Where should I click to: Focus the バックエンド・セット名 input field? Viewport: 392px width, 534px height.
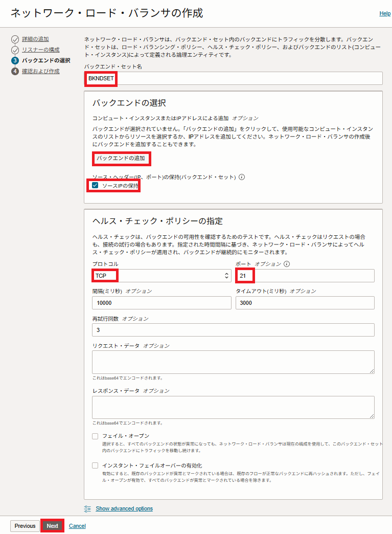coord(234,78)
